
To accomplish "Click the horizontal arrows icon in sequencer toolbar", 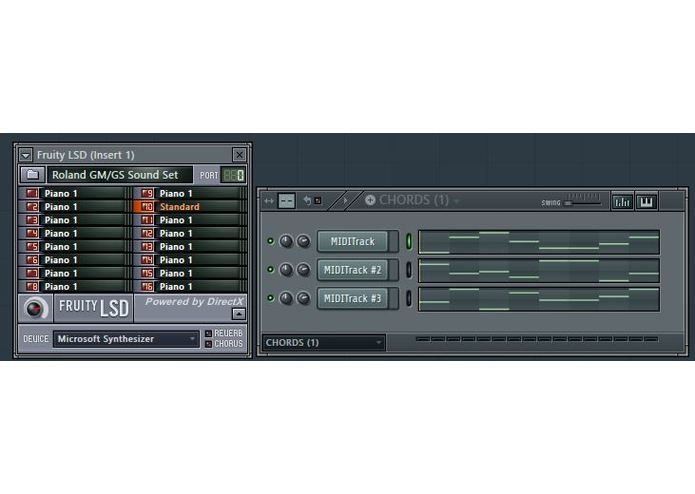I will (269, 201).
